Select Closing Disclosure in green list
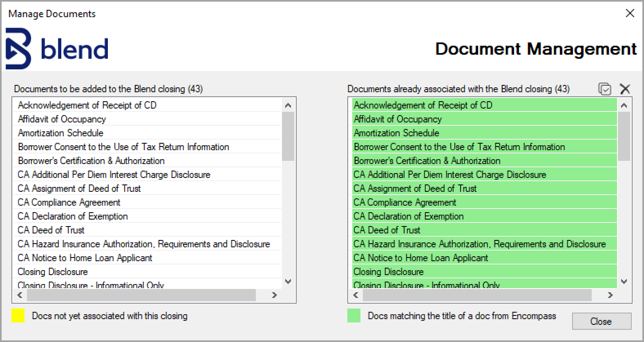Screen dimensions: 644x342 [485, 272]
